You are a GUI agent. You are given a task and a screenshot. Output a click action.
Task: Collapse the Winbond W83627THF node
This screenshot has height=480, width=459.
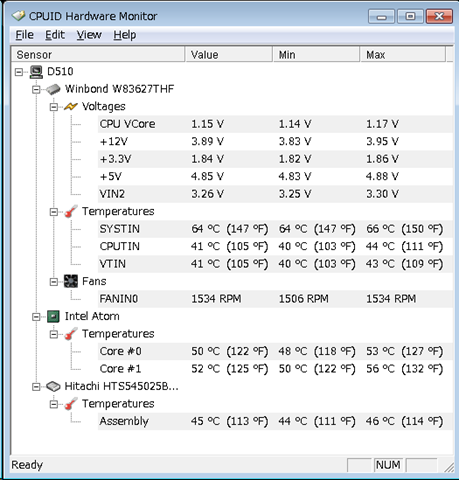coord(36,89)
